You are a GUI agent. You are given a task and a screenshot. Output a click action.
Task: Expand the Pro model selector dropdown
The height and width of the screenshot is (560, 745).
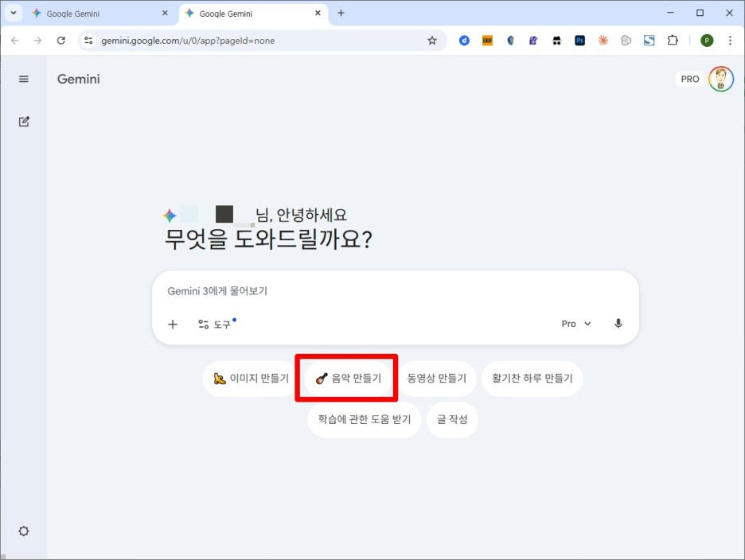click(x=575, y=324)
